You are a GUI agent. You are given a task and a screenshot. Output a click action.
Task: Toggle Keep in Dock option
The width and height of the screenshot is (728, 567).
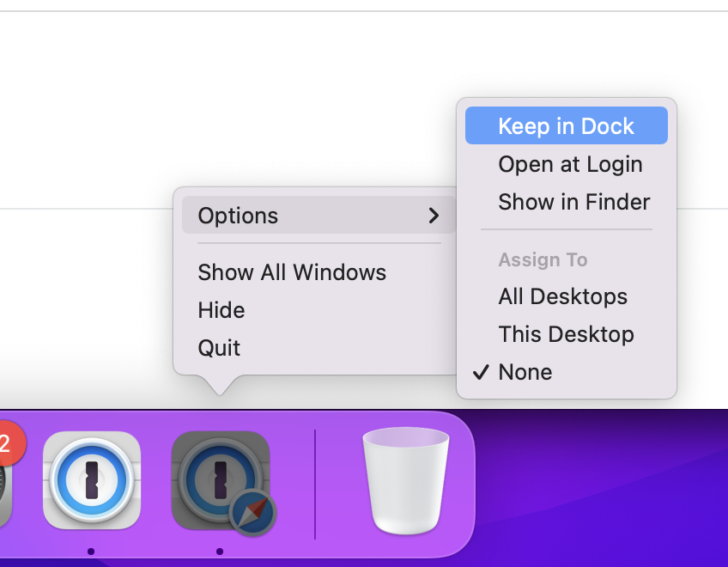566,126
